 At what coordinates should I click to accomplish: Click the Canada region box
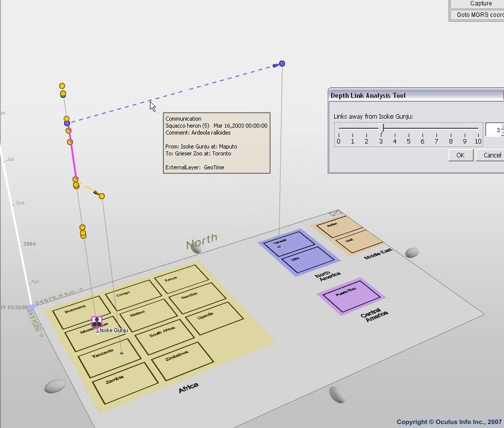pos(288,244)
